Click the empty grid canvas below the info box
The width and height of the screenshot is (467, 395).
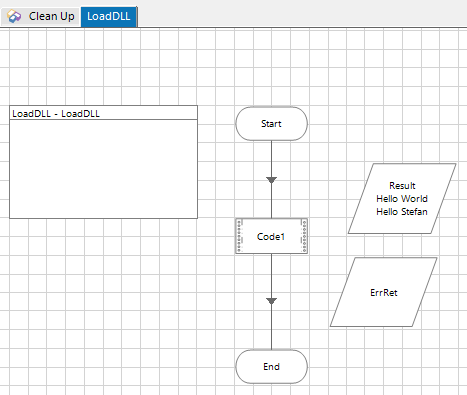[103, 300]
